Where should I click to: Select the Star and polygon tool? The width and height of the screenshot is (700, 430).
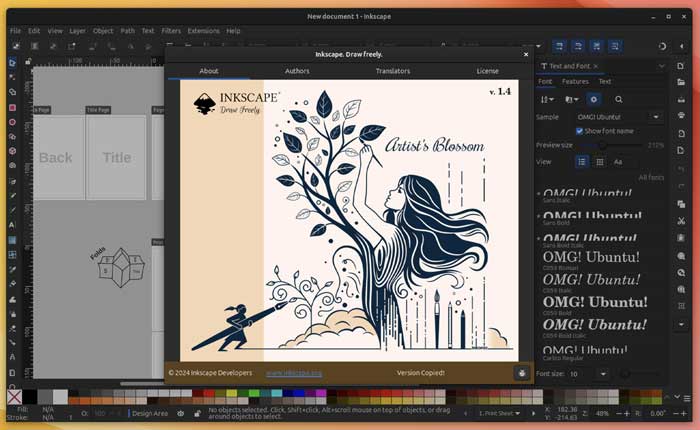pyautogui.click(x=12, y=137)
